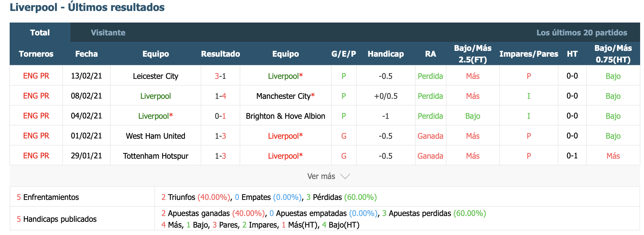Click the Impares/Pares column header
The image size is (644, 235).
point(529,54)
